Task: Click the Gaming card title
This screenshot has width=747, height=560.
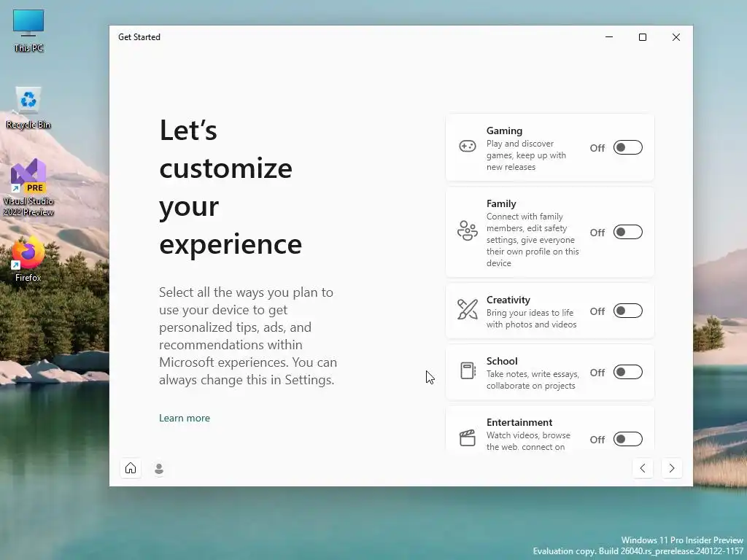Action: click(x=504, y=131)
